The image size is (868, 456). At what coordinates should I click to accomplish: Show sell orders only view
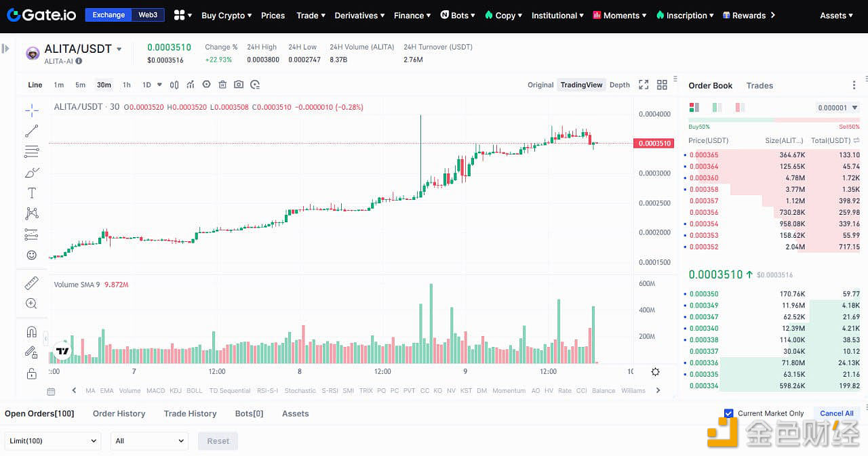(x=740, y=107)
